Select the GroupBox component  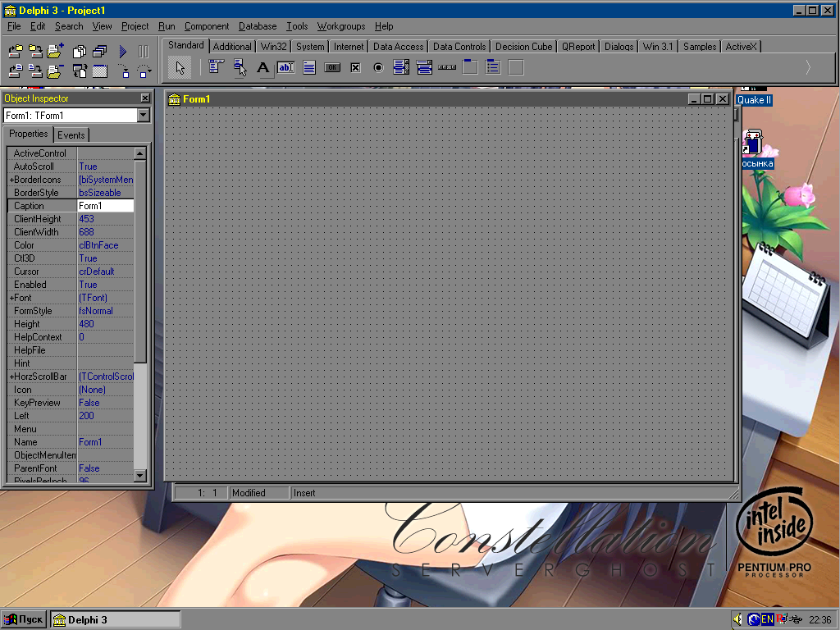pos(470,67)
